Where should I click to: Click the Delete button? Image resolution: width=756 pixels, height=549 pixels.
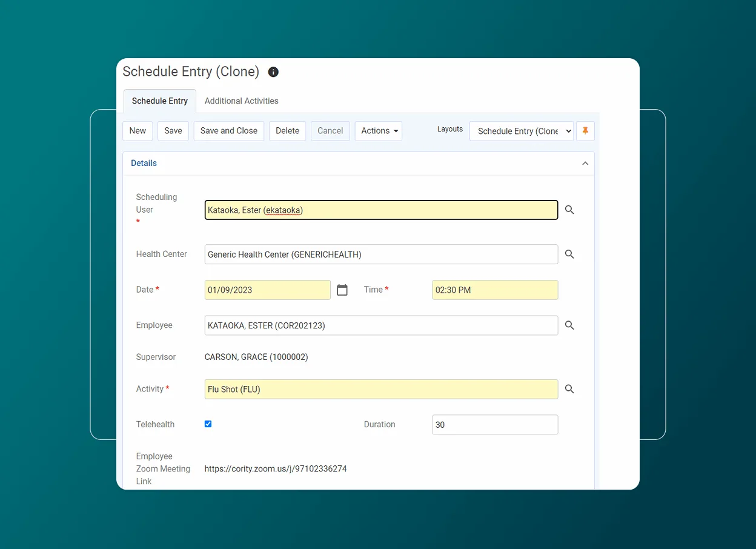pos(287,130)
